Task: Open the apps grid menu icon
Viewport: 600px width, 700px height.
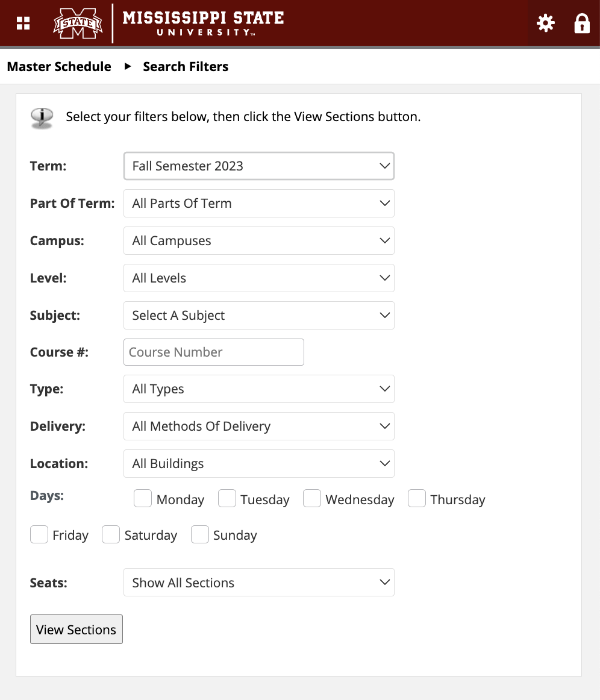Action: tap(23, 23)
